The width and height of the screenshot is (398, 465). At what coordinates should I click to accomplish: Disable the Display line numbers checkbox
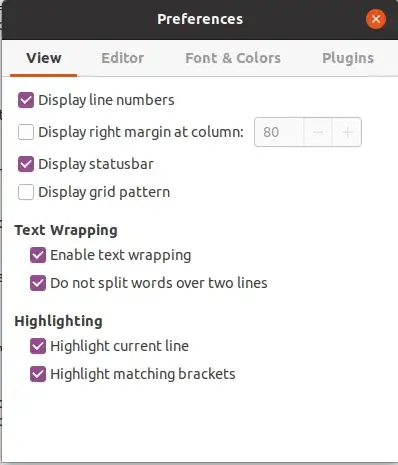pos(26,100)
